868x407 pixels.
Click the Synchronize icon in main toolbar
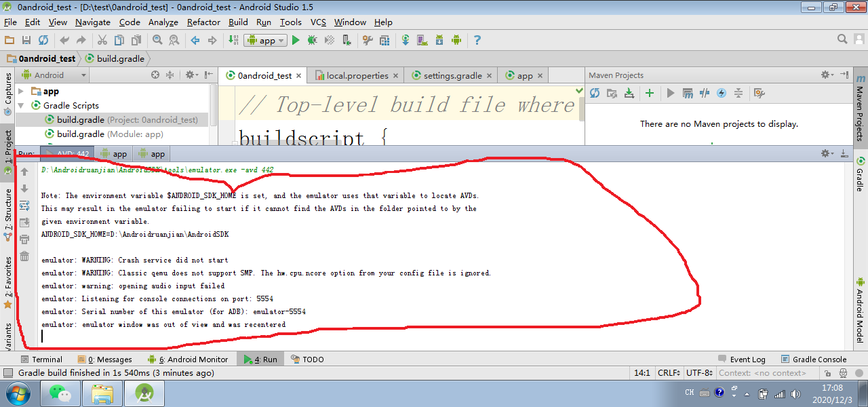(43, 40)
